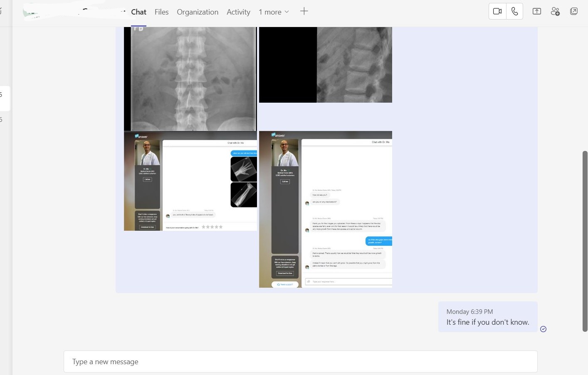Click the message seen status icon
This screenshot has height=375, width=588.
[543, 329]
